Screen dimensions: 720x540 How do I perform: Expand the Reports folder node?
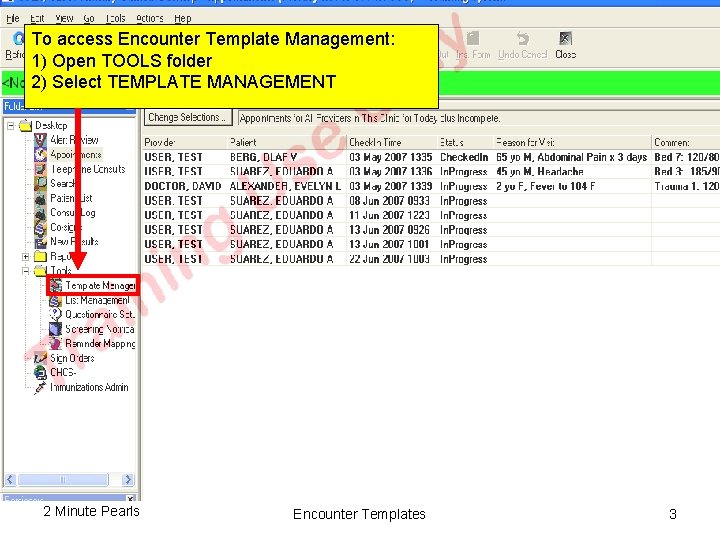(26, 256)
